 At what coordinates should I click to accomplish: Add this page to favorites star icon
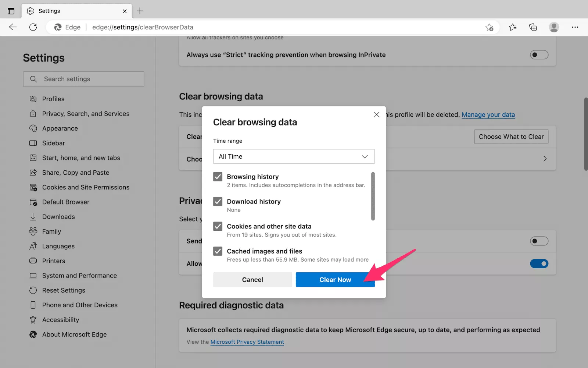coord(489,27)
